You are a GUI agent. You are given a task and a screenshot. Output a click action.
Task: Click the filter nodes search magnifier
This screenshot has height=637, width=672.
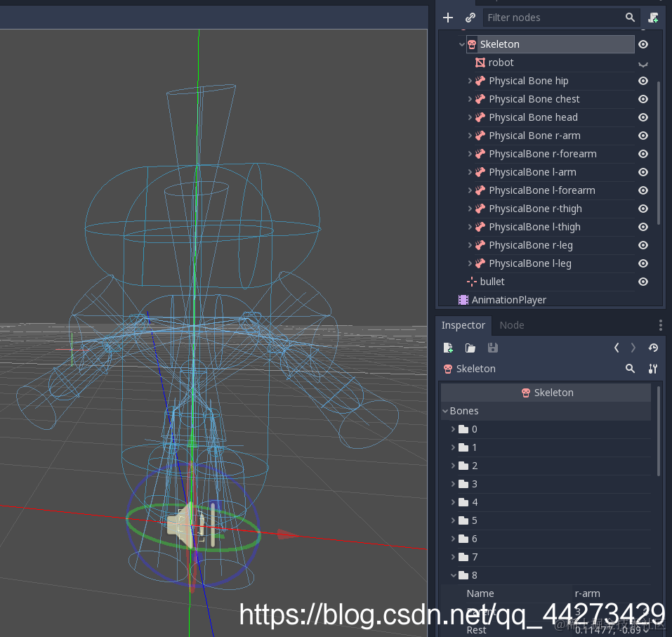click(630, 18)
